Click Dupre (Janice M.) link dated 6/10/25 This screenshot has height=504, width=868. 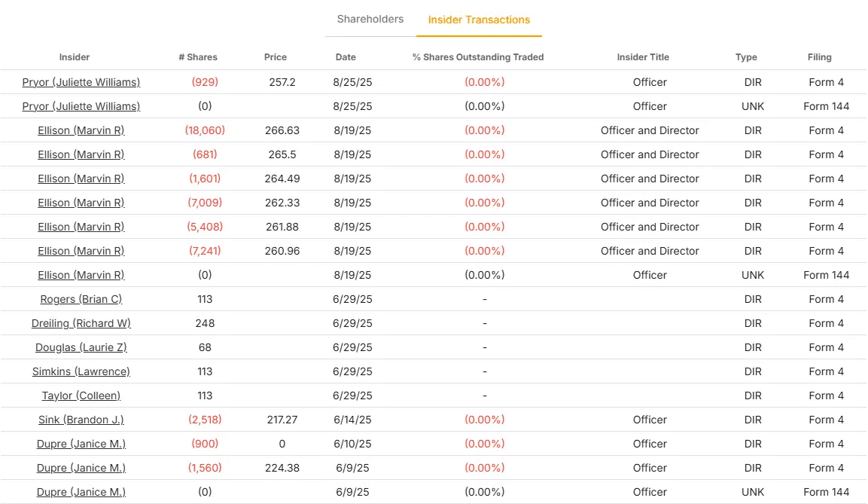click(81, 444)
